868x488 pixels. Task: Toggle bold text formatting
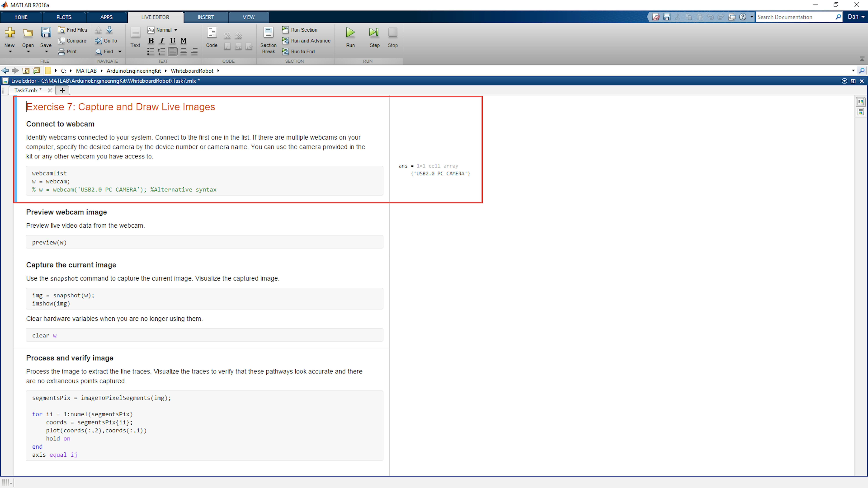coord(151,41)
